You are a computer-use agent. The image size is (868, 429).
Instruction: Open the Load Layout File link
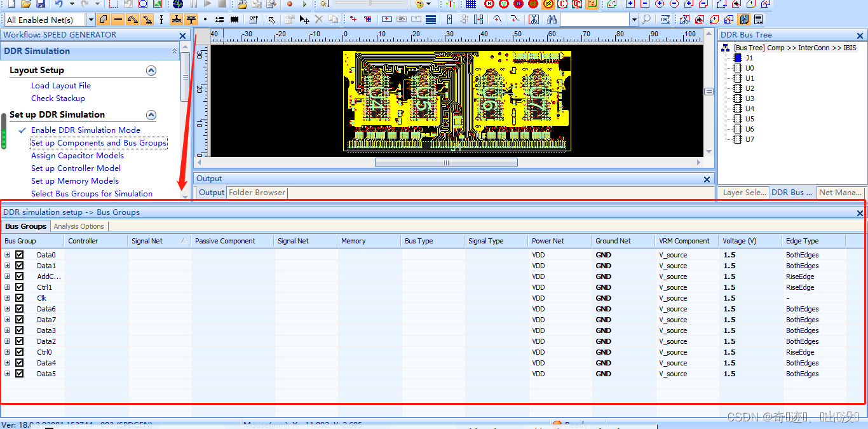tap(60, 86)
